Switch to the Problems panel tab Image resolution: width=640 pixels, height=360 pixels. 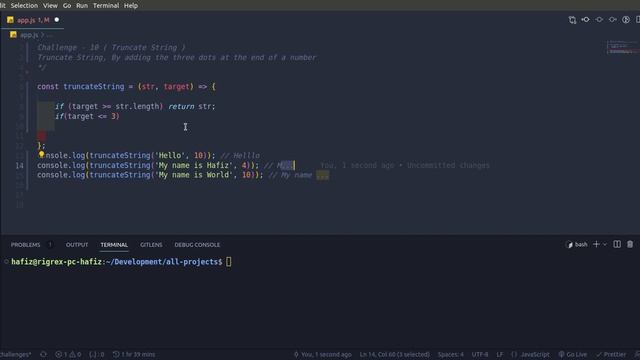(26, 244)
